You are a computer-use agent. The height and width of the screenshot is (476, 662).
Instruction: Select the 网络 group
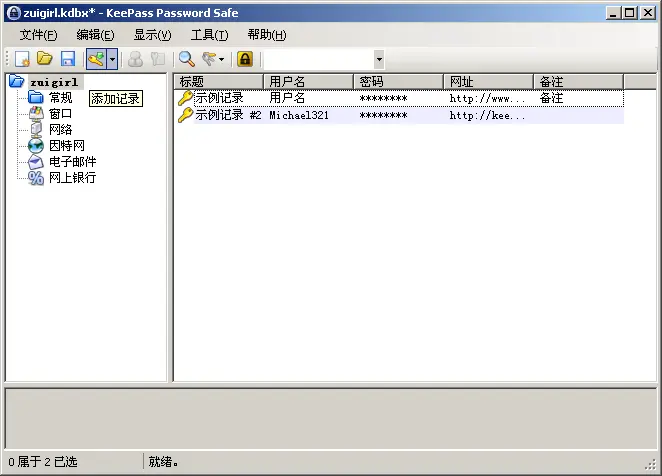tap(60, 130)
